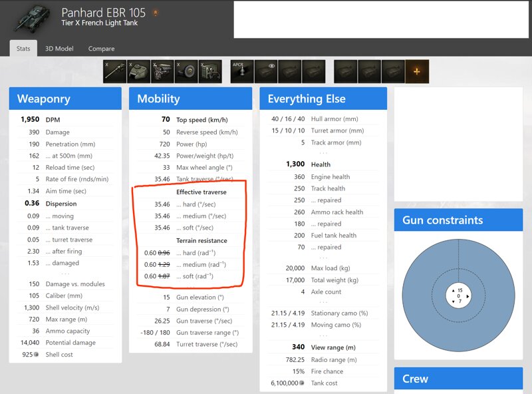Open the 3D Model tab
The width and height of the screenshot is (532, 394).
tap(59, 49)
